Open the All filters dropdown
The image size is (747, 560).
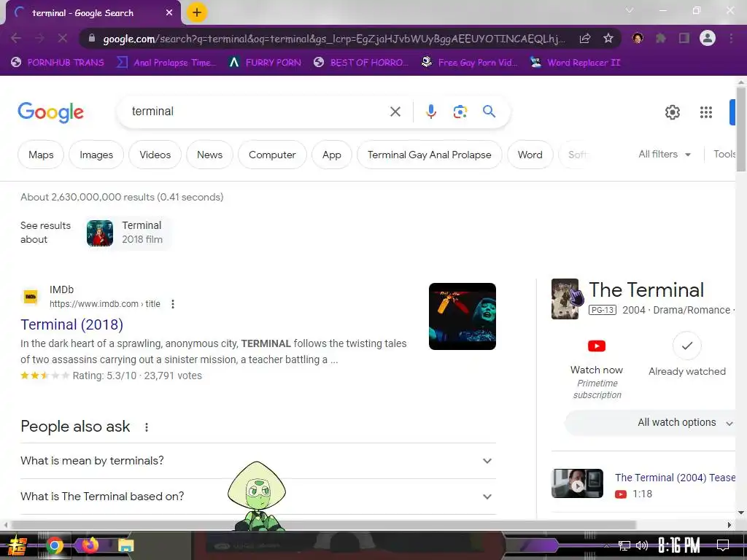(x=665, y=155)
